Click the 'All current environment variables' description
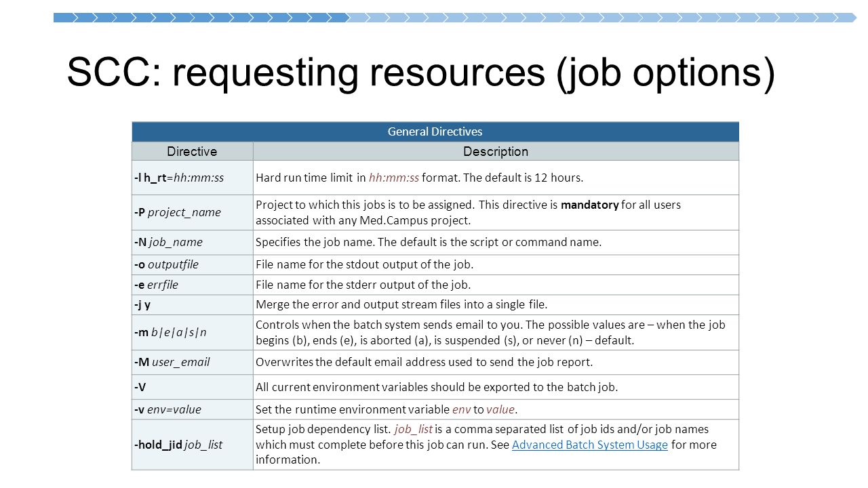 [496, 387]
